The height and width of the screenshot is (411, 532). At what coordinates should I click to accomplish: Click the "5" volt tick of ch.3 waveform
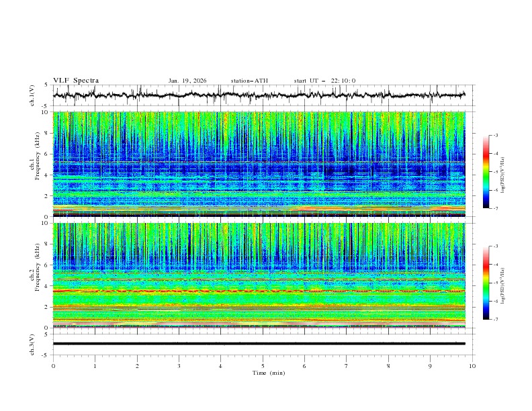[46, 334]
